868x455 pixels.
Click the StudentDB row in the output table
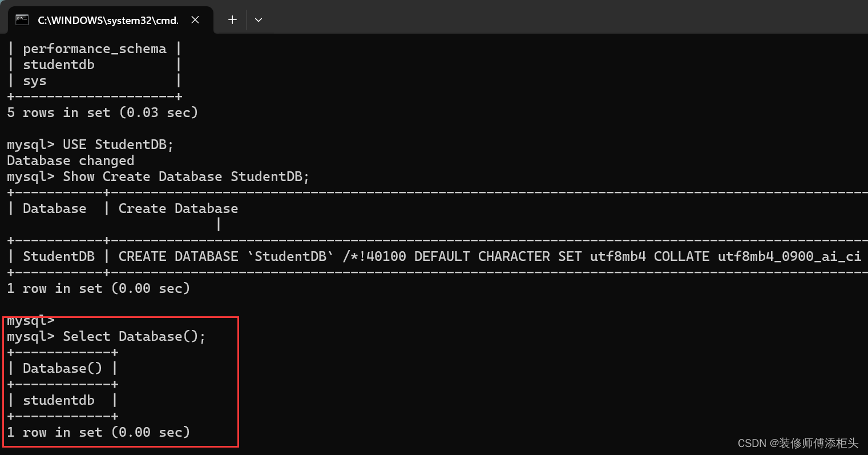point(59,256)
